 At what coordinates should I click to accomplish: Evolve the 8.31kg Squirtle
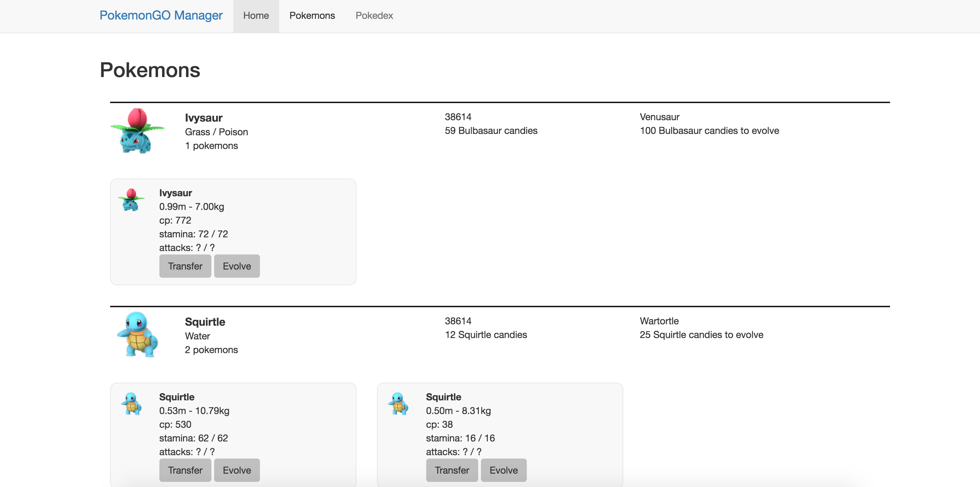pyautogui.click(x=503, y=470)
